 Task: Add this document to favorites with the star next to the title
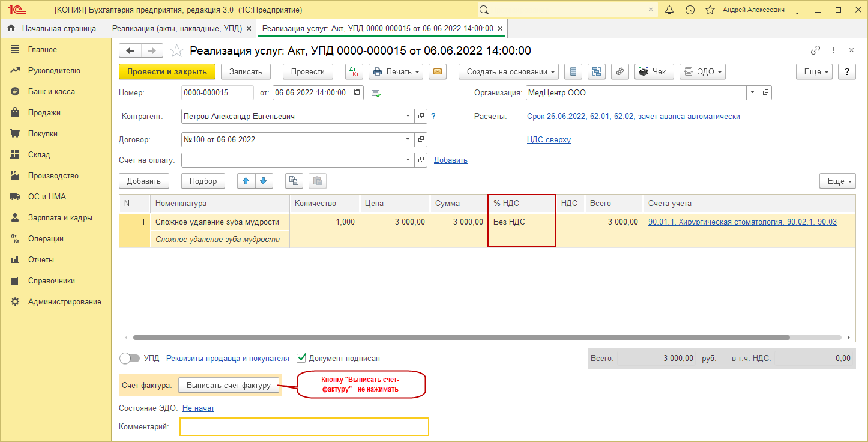[x=176, y=50]
